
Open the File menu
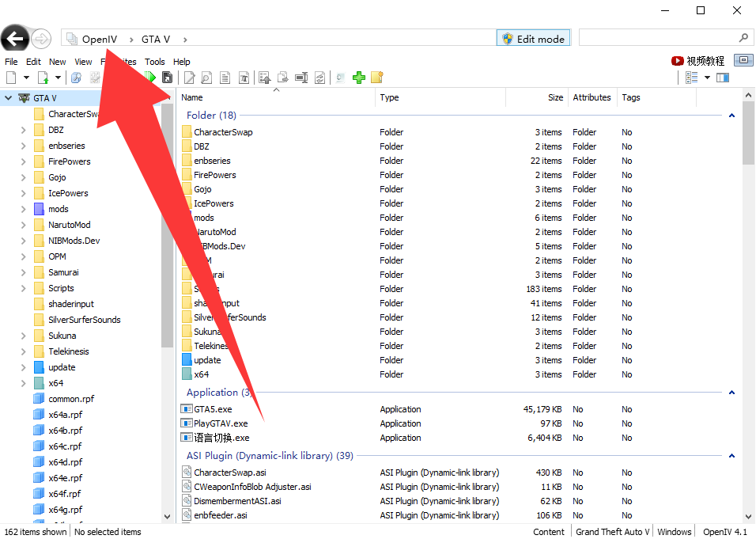(x=11, y=62)
